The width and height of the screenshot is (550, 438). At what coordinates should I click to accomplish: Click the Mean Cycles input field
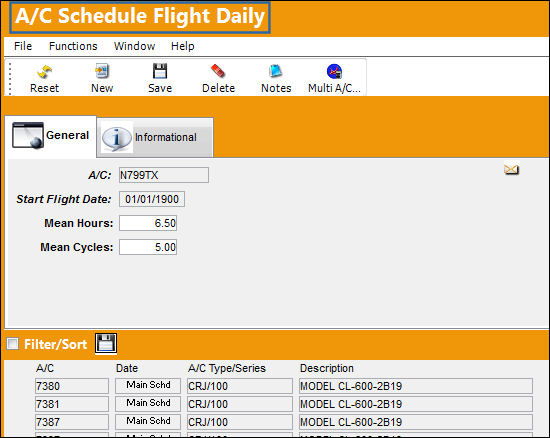coord(148,247)
